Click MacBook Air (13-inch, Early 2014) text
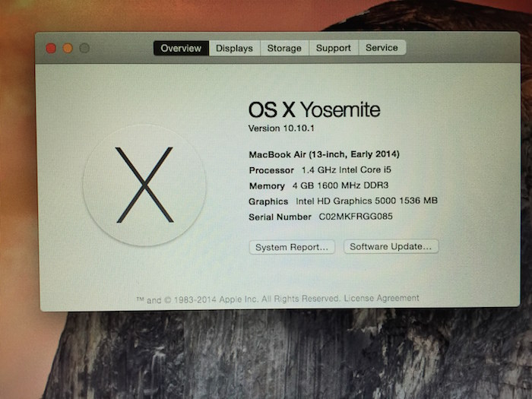 (324, 154)
